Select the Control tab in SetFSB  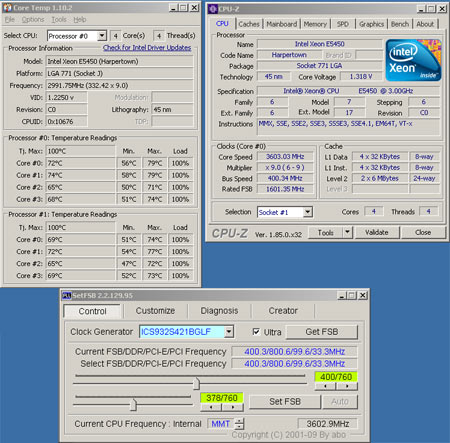click(x=92, y=311)
